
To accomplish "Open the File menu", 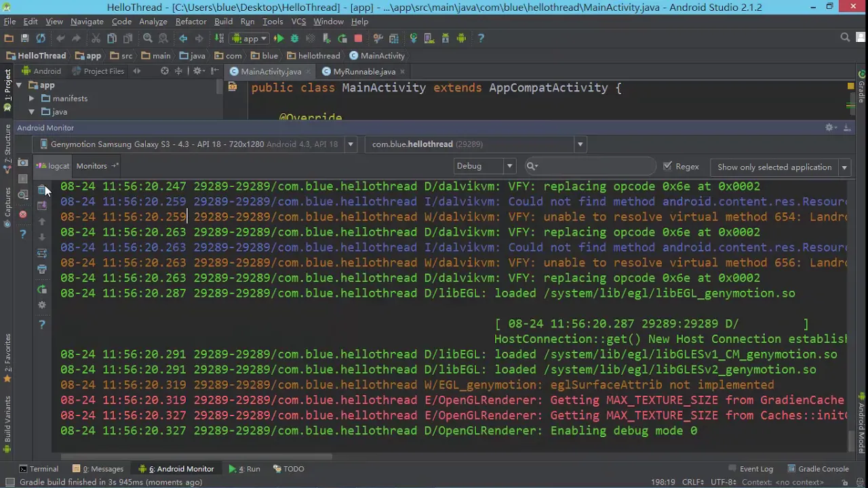I will 9,22.
